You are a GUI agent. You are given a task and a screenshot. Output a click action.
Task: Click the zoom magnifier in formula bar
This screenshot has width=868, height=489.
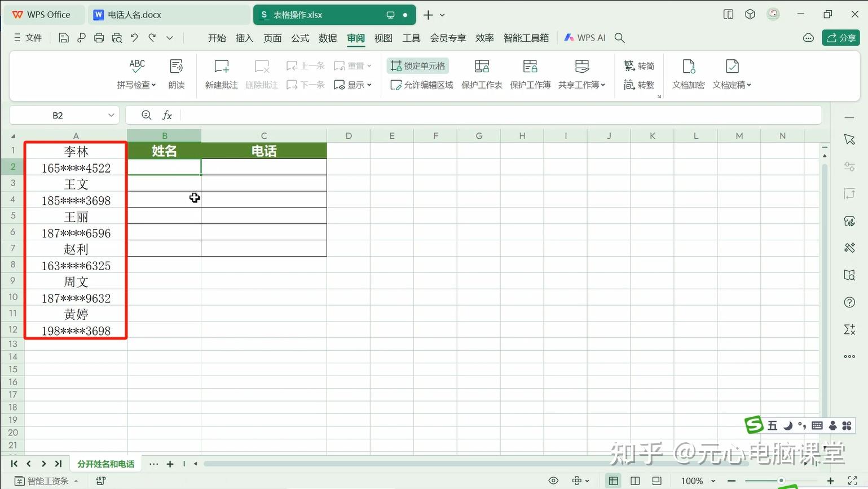(x=147, y=115)
